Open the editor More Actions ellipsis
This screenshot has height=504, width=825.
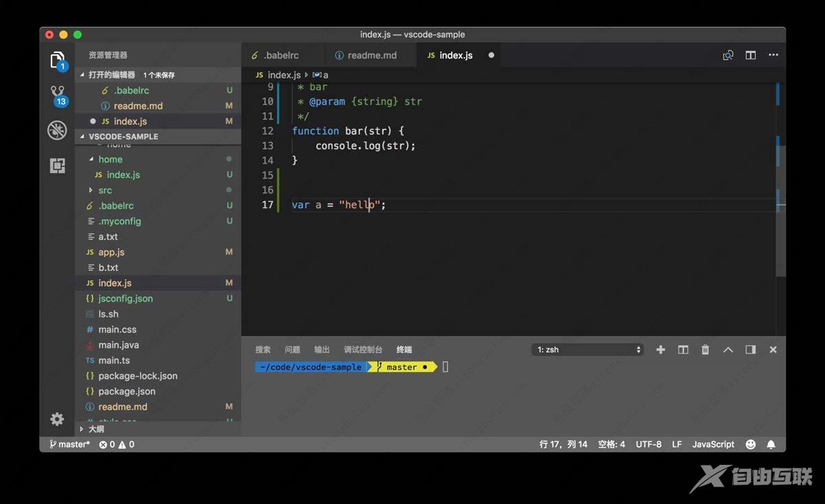[x=773, y=56]
